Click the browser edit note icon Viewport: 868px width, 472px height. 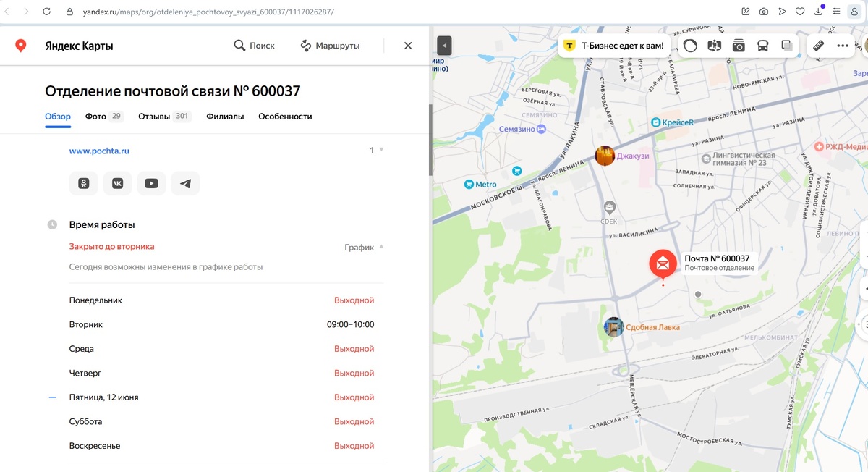coord(746,12)
